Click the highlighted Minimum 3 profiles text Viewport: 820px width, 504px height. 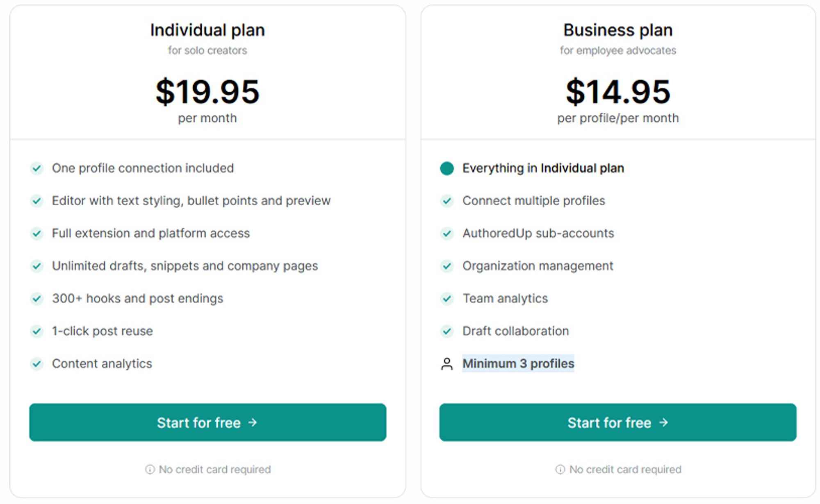(x=518, y=363)
